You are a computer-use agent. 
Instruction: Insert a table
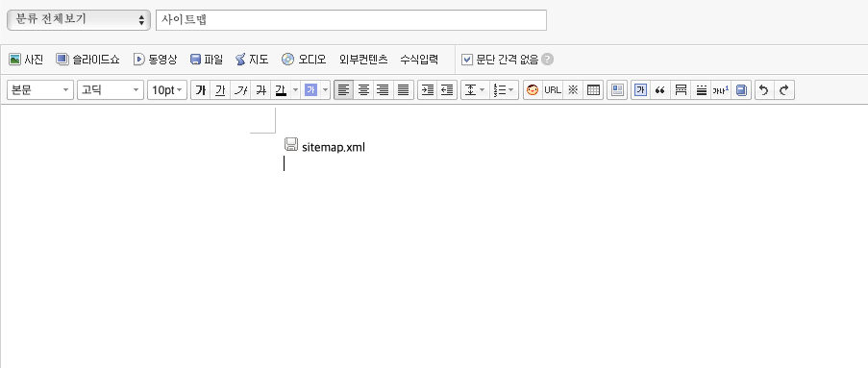pos(593,89)
